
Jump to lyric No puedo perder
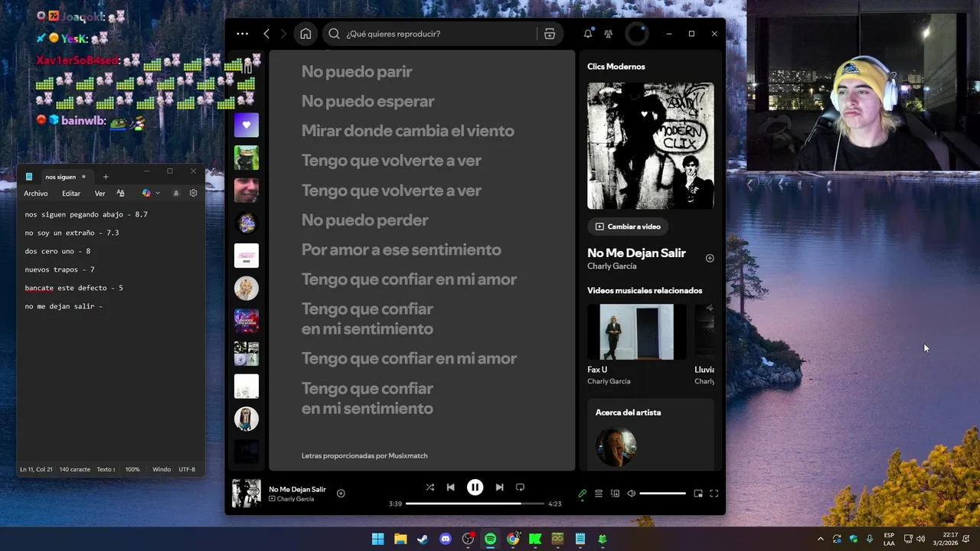[x=365, y=220]
